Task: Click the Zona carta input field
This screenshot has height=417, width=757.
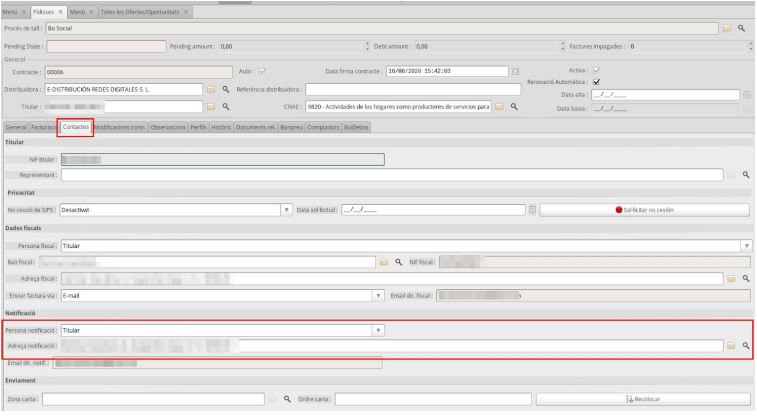Action: 154,399
